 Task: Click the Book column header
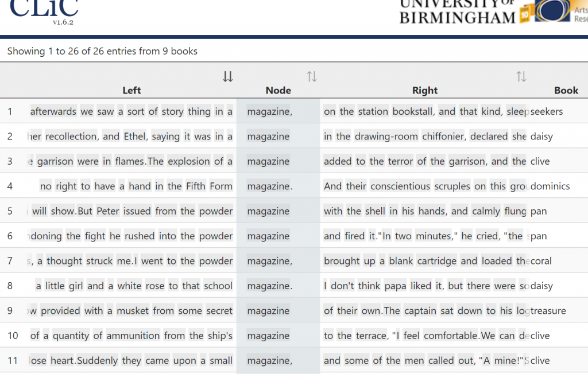(x=566, y=90)
